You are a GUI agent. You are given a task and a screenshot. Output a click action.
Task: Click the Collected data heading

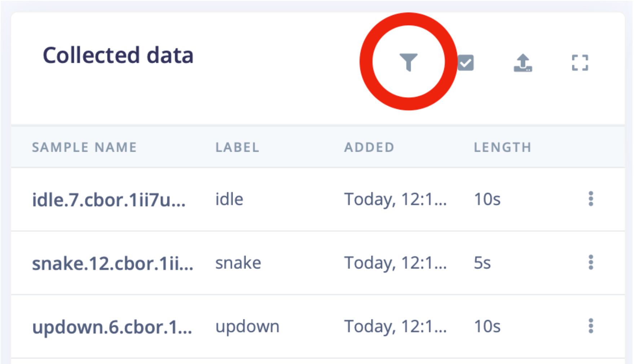coord(118,56)
